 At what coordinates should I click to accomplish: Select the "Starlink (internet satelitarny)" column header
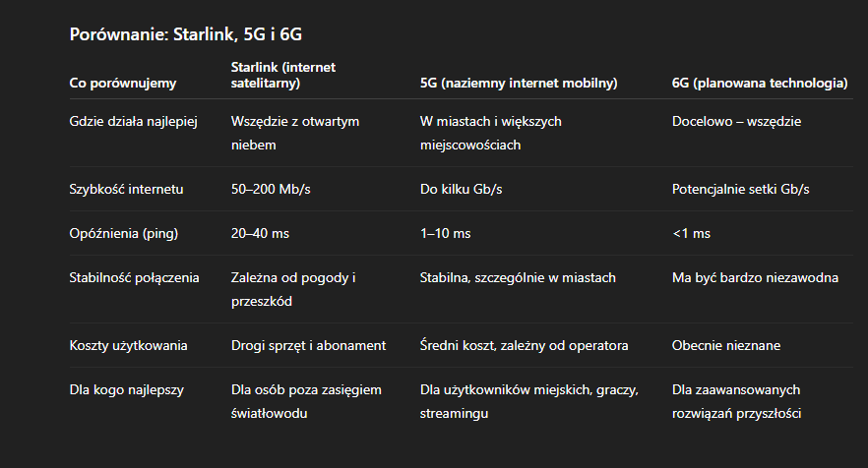pos(281,75)
